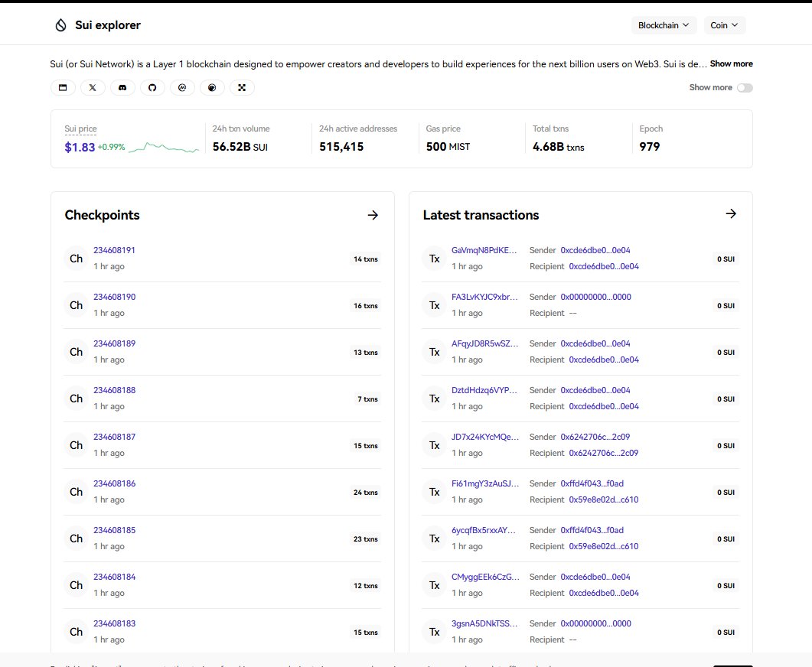Click the 56.52B SUI volume value
This screenshot has height=667, width=812.
coord(240,146)
